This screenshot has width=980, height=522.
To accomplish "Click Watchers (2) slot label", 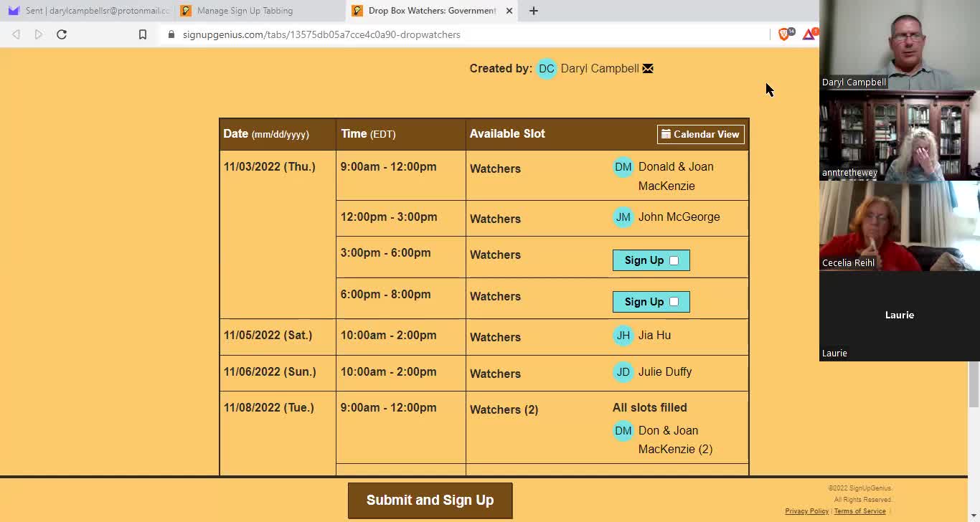I will pos(504,409).
